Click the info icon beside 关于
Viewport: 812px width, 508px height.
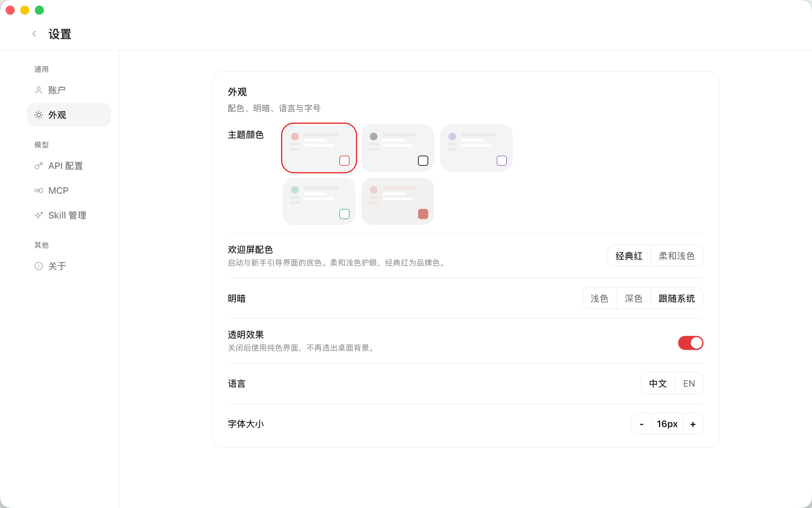pyautogui.click(x=39, y=266)
